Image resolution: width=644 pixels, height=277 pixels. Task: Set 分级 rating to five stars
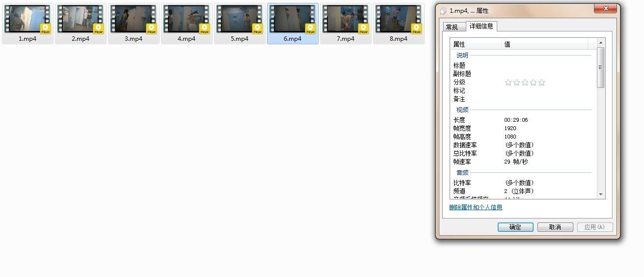[x=541, y=83]
